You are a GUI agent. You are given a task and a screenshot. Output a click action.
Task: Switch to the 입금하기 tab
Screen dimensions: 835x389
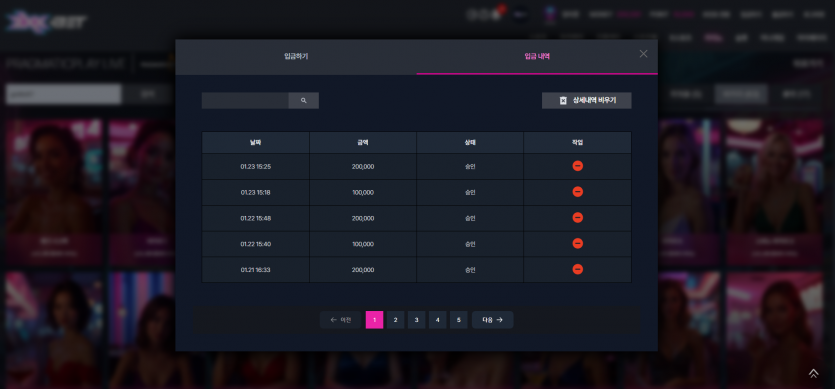point(296,56)
